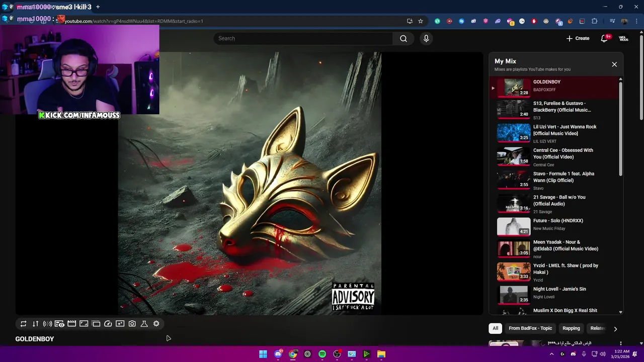Play Meen Ysadak - Nour video
Viewport: 644px width, 362px height.
[x=554, y=250]
